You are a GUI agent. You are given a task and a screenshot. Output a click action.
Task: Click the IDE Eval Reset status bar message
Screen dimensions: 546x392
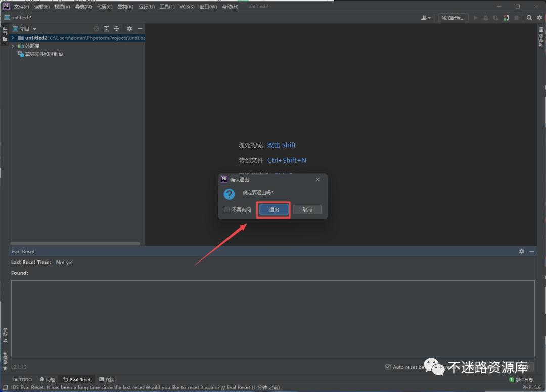click(x=145, y=387)
